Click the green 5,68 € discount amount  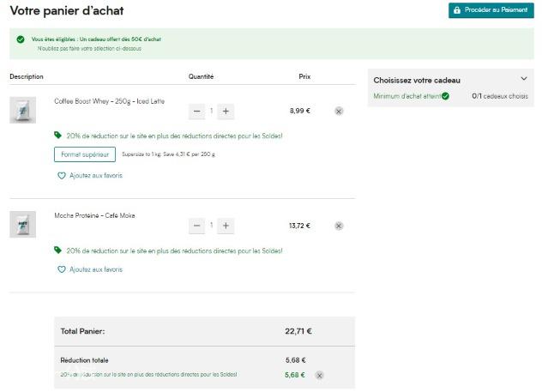[295, 375]
